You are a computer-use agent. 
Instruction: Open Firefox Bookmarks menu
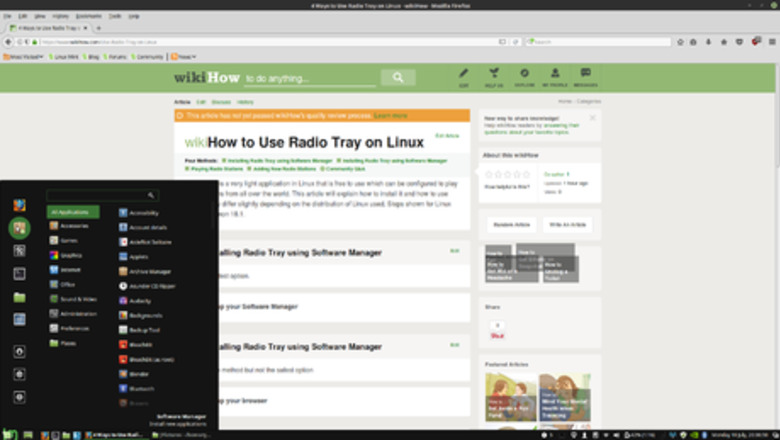pos(89,16)
